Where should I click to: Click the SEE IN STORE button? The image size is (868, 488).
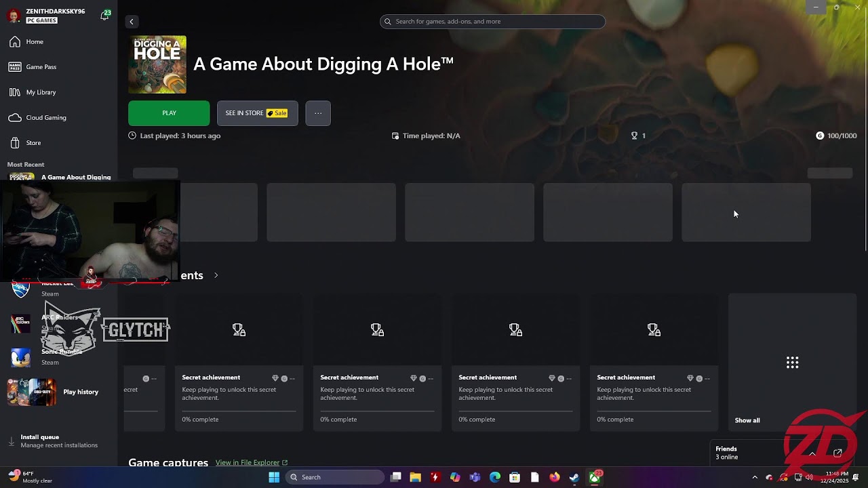(257, 113)
